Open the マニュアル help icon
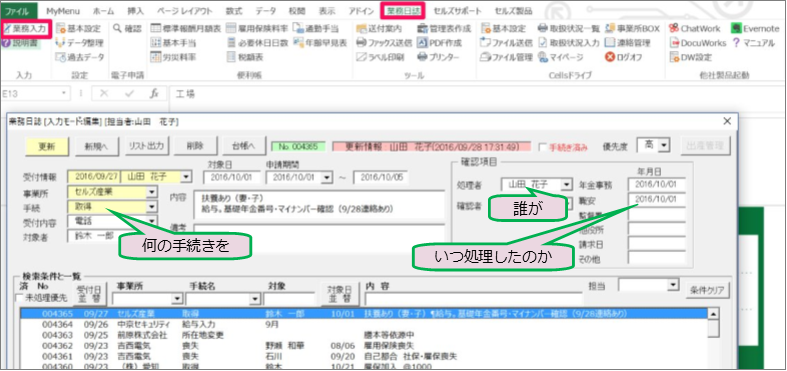This screenshot has height=371, width=787. tap(754, 43)
